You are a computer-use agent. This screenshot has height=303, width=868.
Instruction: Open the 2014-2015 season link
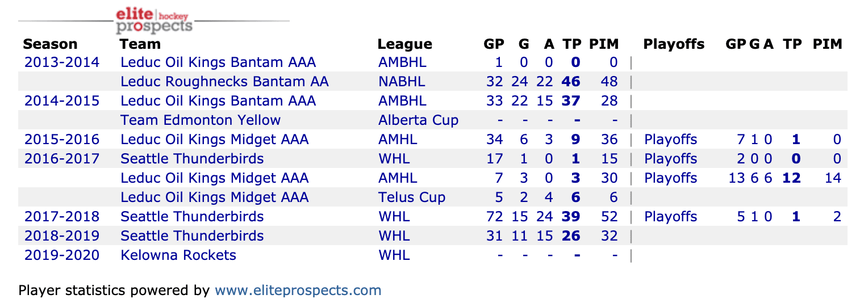pyautogui.click(x=61, y=101)
